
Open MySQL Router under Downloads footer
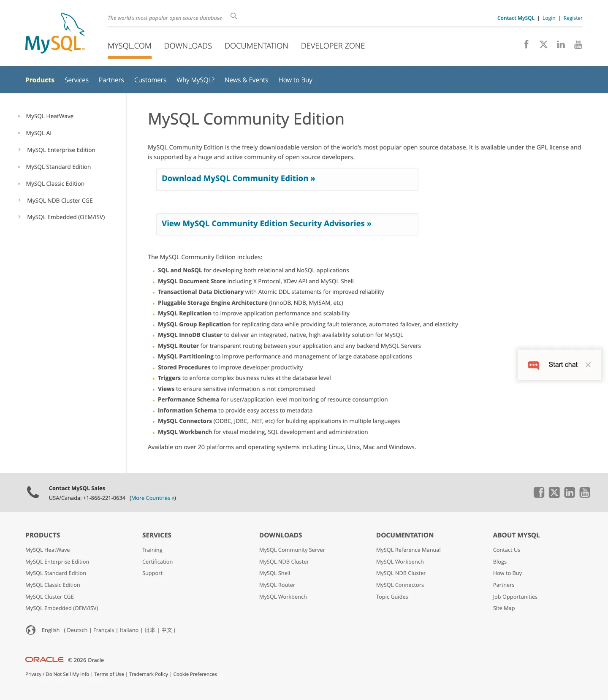coord(277,585)
